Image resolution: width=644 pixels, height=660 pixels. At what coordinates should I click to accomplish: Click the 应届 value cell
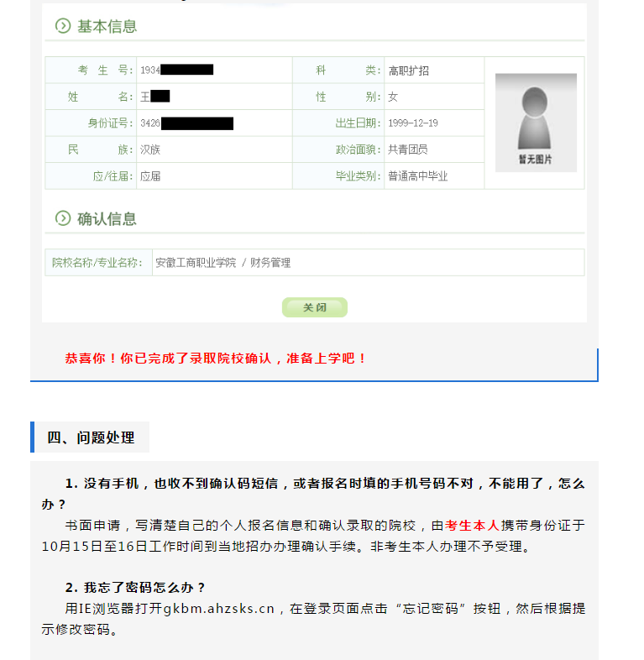pyautogui.click(x=150, y=176)
